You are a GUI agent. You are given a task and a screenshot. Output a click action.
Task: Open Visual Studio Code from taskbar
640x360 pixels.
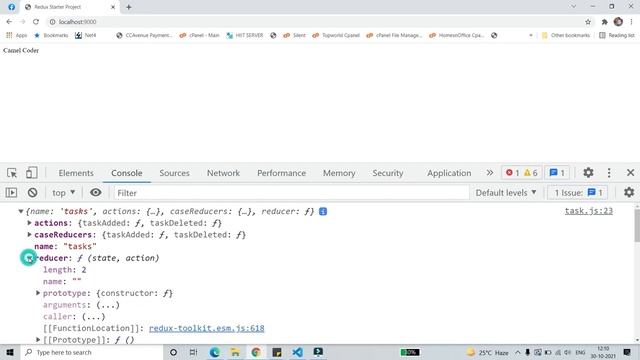[x=297, y=352]
